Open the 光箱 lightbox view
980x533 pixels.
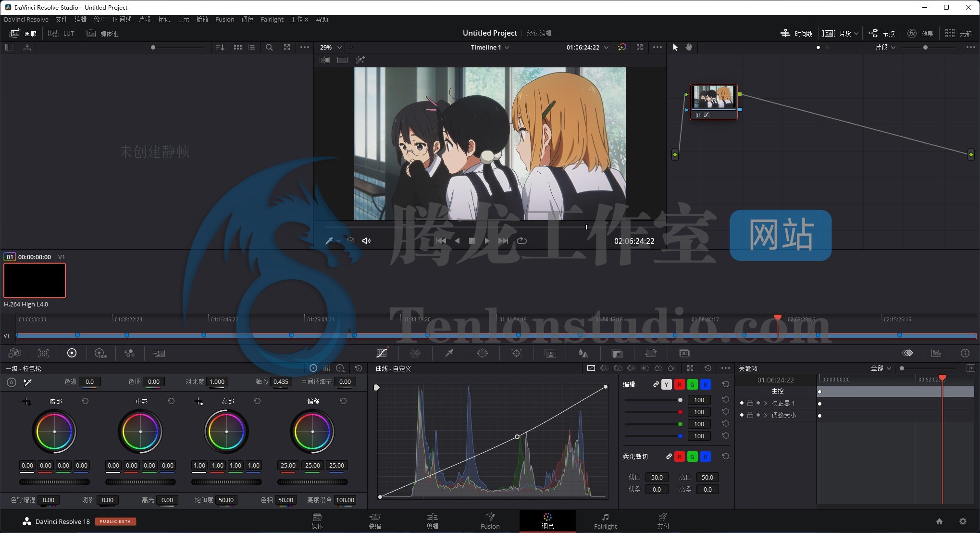[x=958, y=33]
